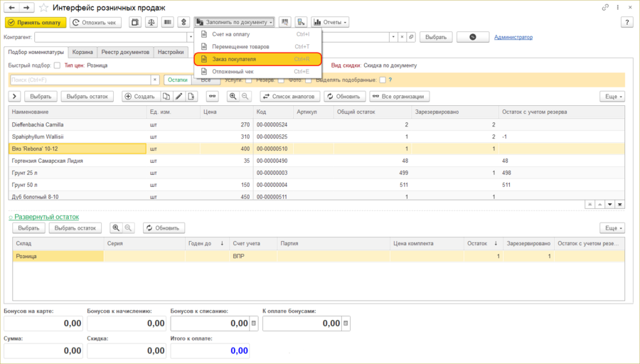Open the Администратор user link
This screenshot has width=640, height=364.
pos(513,37)
